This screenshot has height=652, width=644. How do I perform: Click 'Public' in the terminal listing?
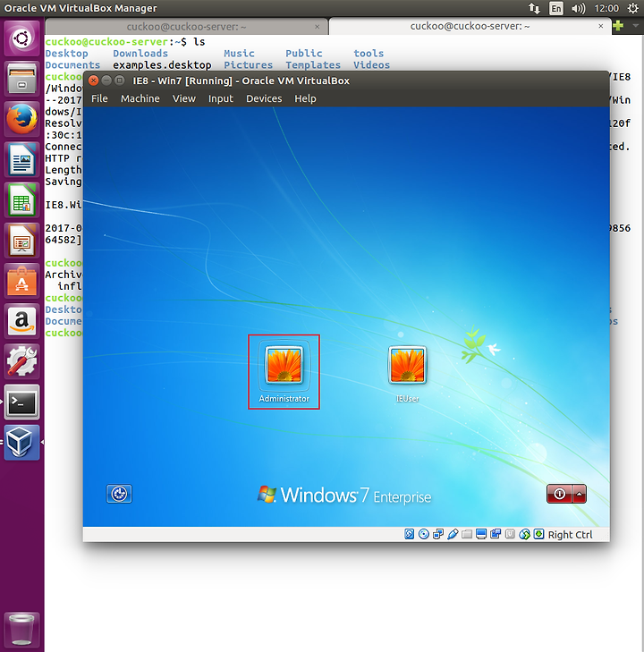pos(304,54)
